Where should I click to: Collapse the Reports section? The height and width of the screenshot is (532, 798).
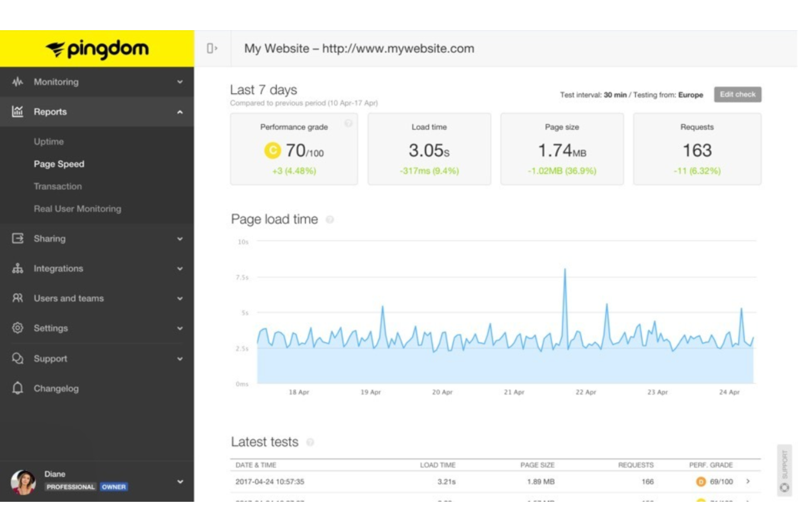point(180,112)
